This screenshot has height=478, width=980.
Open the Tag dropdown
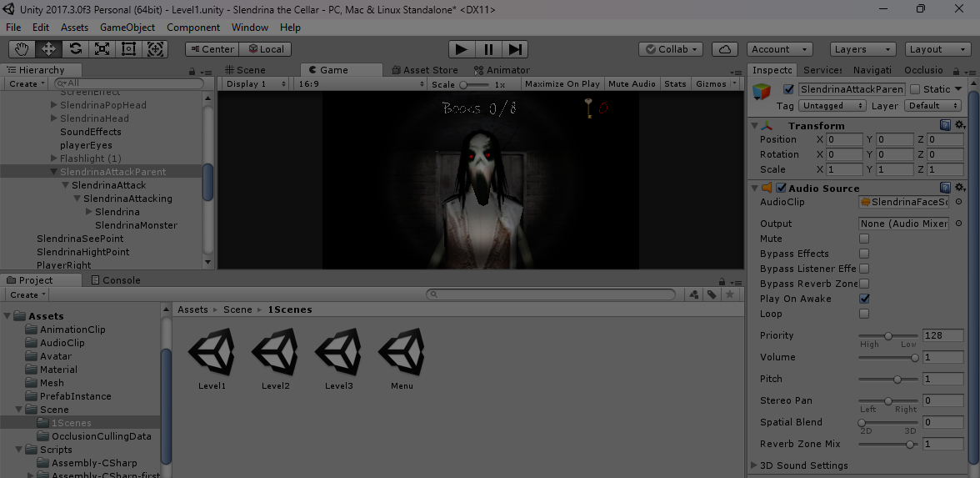(832, 106)
